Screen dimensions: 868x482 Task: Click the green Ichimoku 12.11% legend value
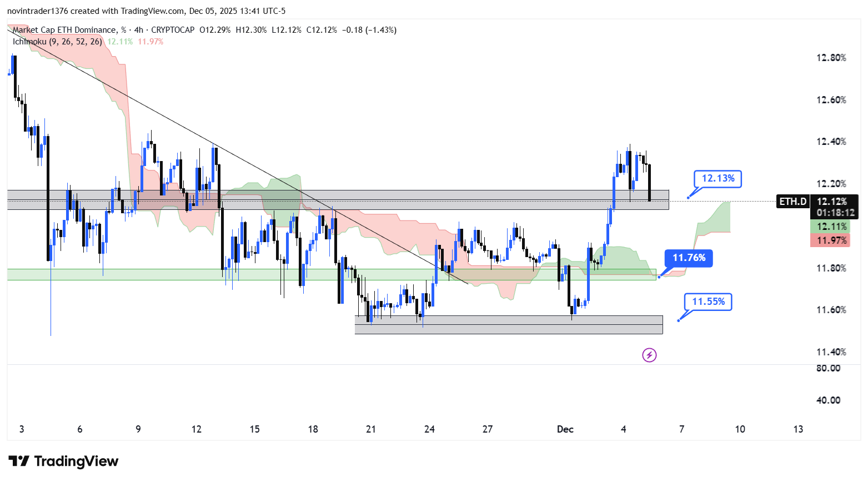(120, 42)
